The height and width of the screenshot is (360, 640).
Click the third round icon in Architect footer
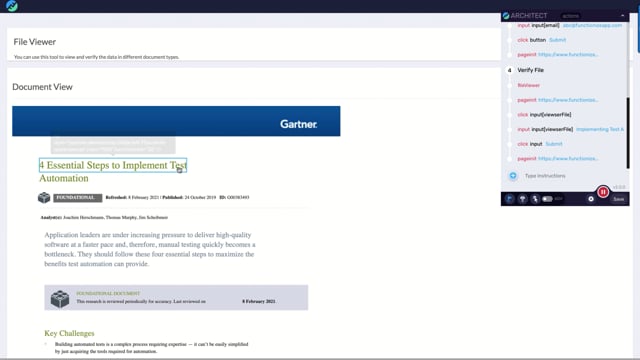[535, 199]
